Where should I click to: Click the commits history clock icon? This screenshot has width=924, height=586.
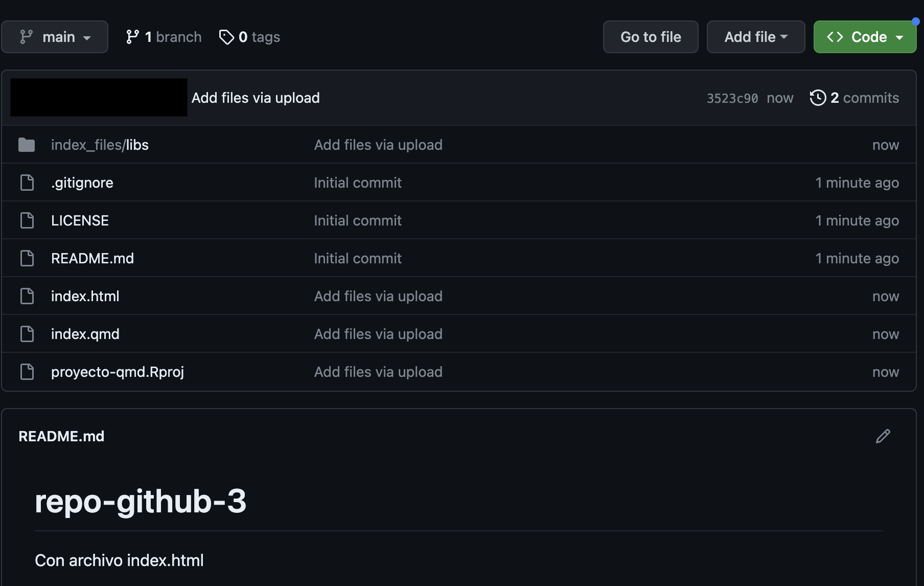[x=818, y=98]
